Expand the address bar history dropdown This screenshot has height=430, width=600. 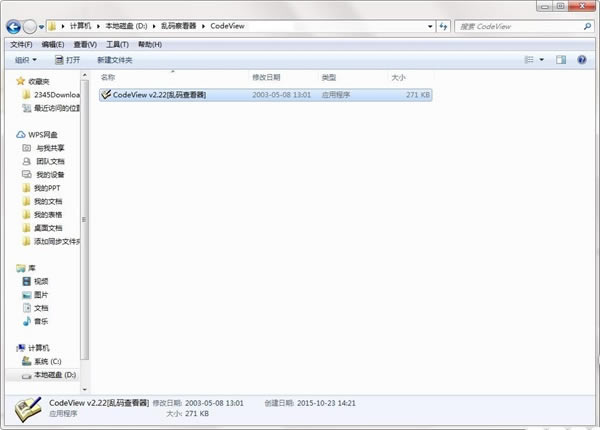coord(430,26)
